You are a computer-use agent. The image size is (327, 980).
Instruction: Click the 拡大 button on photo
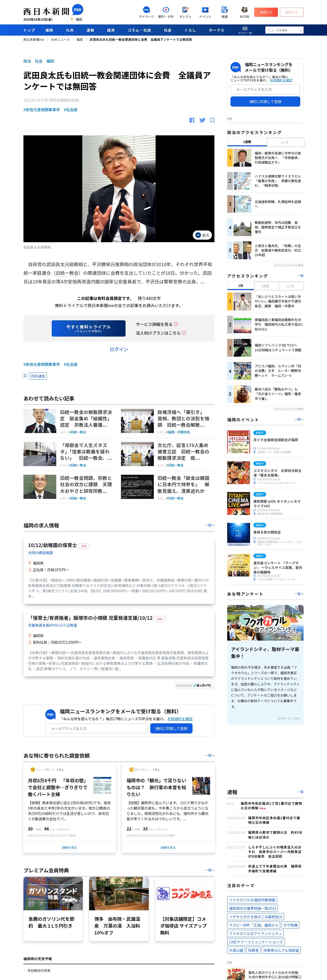click(x=202, y=235)
